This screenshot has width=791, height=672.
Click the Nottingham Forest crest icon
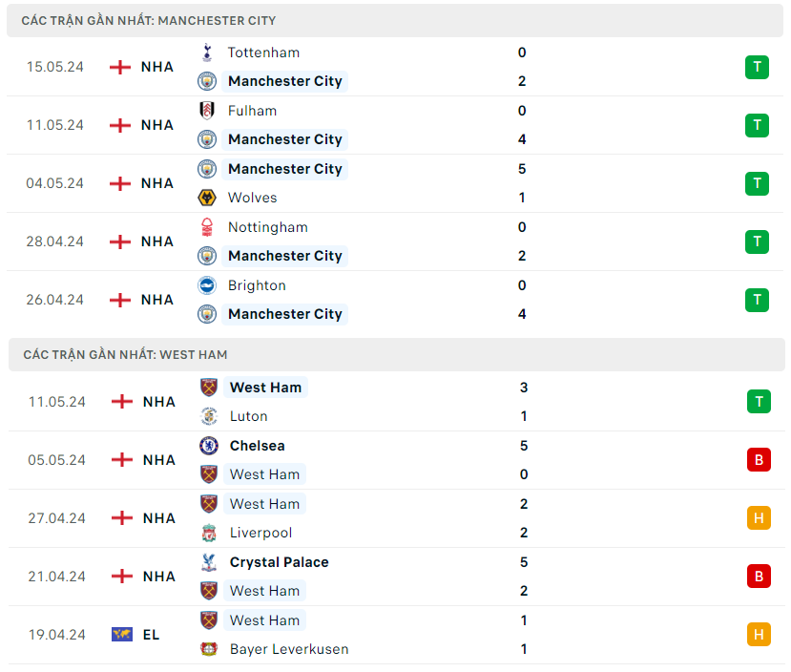[x=207, y=227]
